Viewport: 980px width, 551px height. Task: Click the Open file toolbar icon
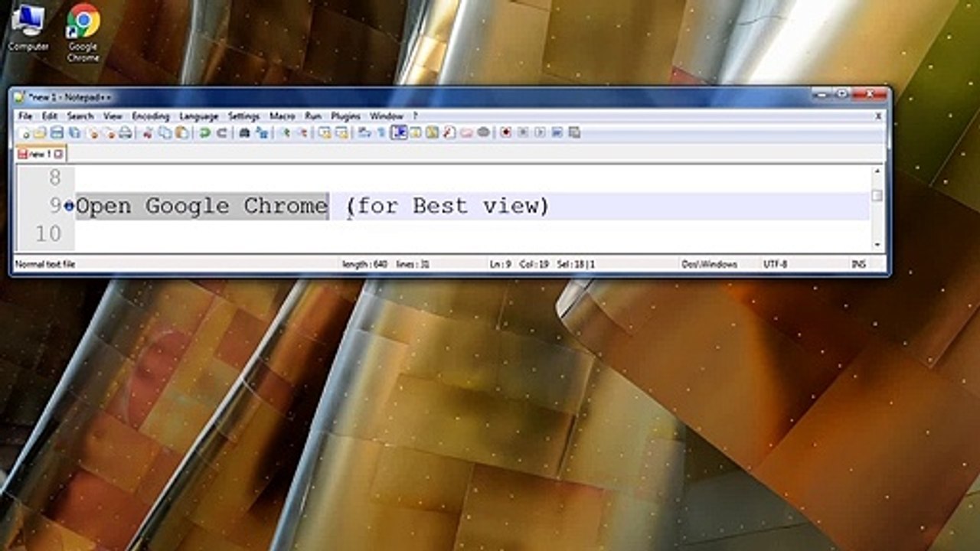coord(40,132)
